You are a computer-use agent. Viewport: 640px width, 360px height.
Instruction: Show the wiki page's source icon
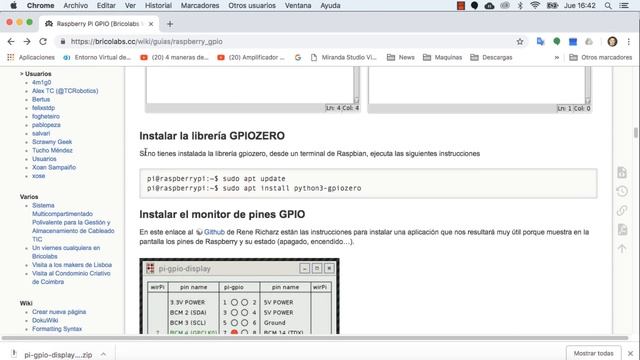click(622, 172)
